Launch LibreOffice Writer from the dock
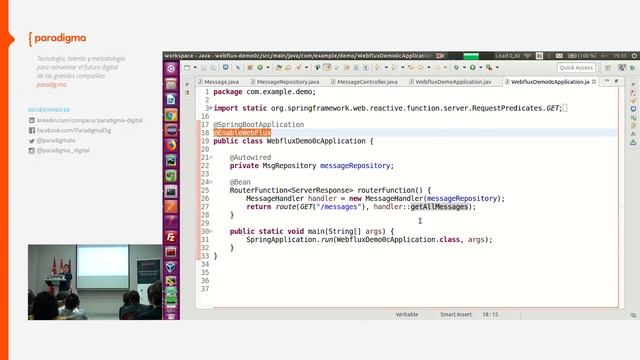Image resolution: width=640 pixels, height=360 pixels. click(171, 100)
